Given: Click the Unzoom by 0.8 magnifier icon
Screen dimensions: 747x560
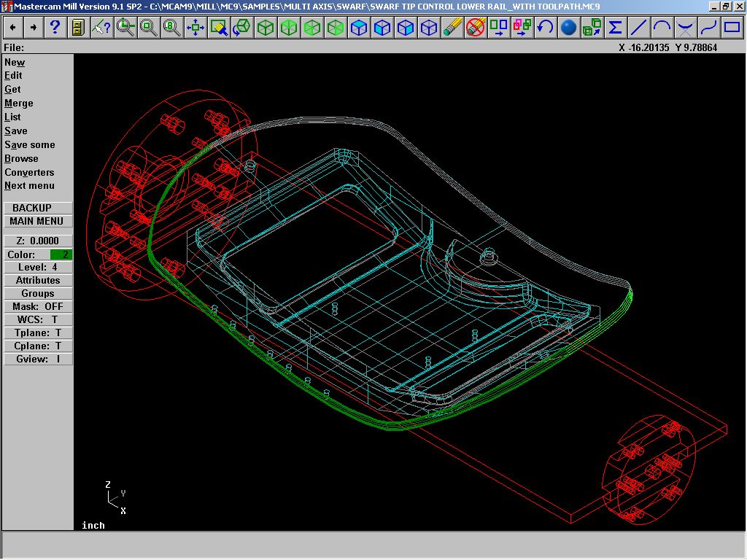Looking at the screenshot, I should (x=172, y=28).
